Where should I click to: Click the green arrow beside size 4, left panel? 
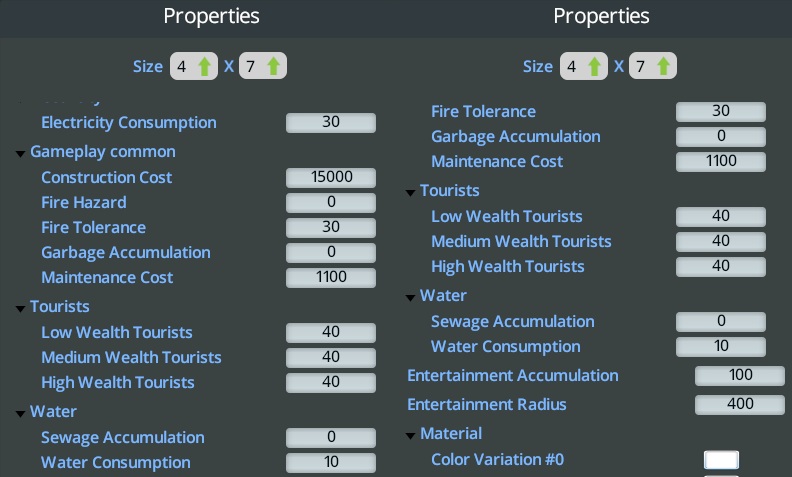[x=205, y=67]
